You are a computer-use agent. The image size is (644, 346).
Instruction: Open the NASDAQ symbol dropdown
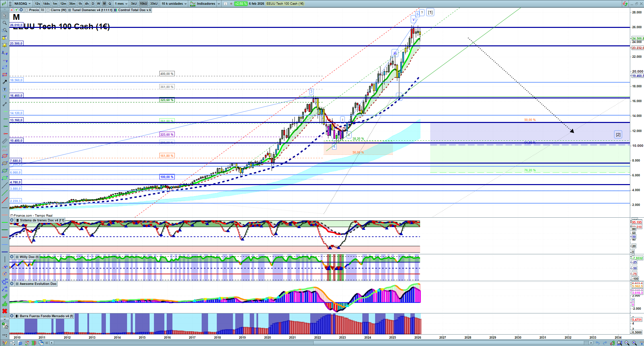click(22, 4)
